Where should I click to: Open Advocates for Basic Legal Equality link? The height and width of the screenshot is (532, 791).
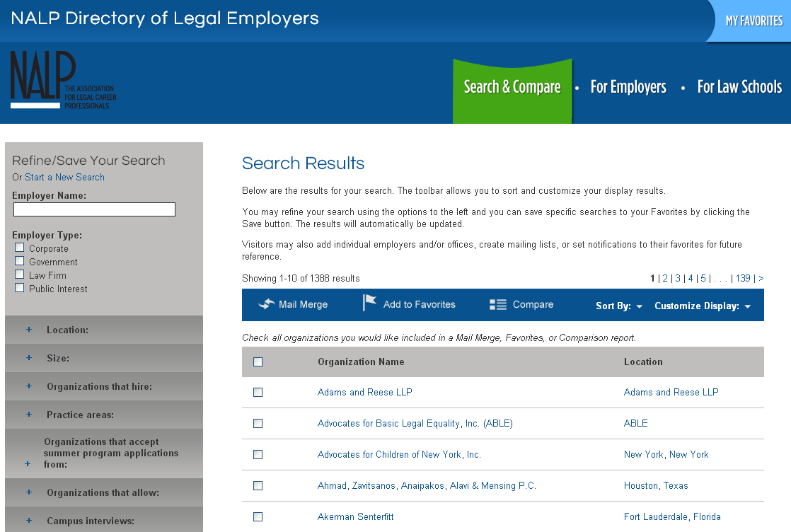415,424
